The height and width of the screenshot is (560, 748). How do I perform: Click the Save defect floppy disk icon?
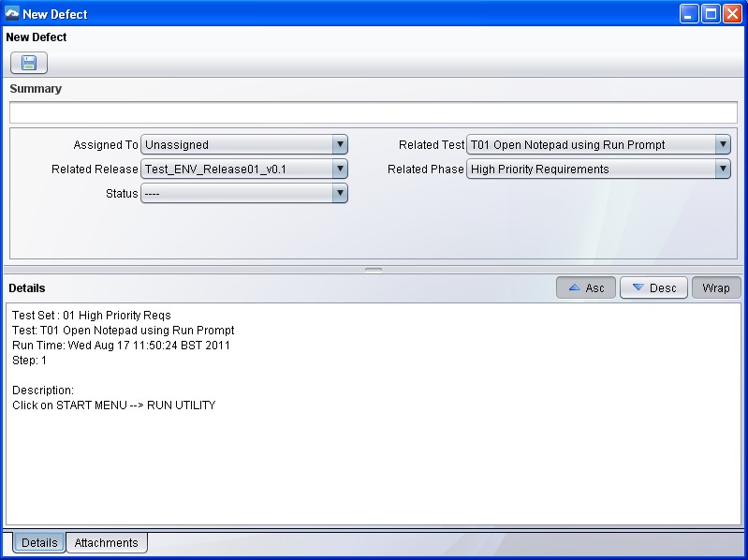pos(29,63)
